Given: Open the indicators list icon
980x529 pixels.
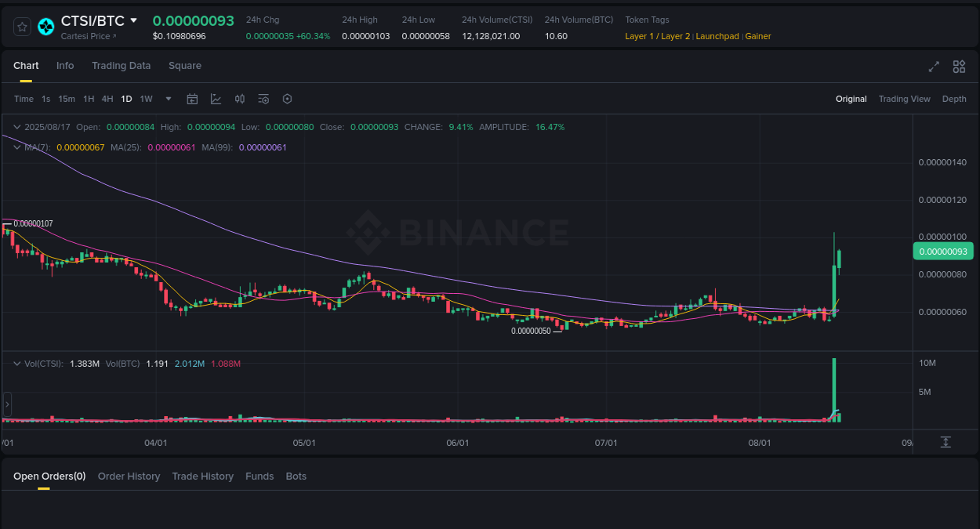Looking at the screenshot, I should 263,99.
